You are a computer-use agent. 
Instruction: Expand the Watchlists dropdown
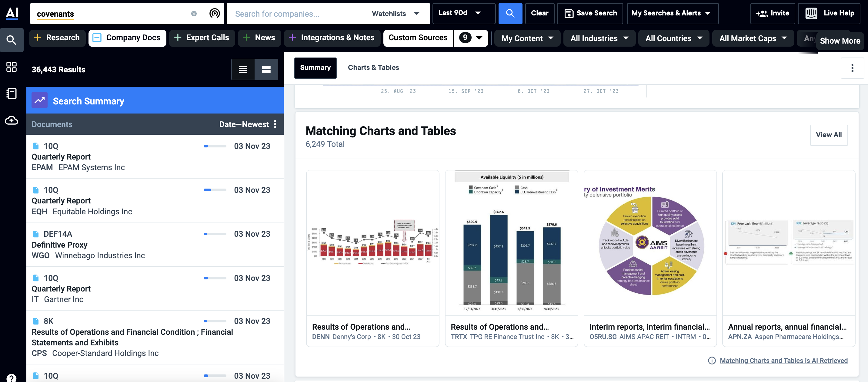click(396, 13)
